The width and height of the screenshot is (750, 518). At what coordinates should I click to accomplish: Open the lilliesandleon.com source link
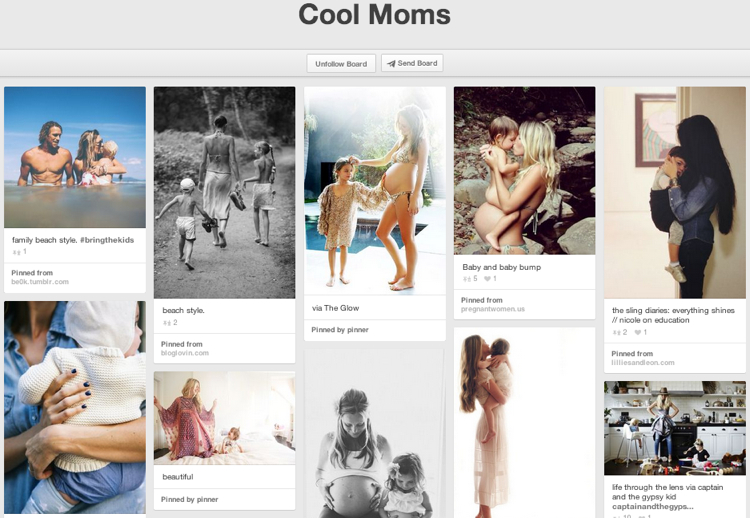pos(642,362)
